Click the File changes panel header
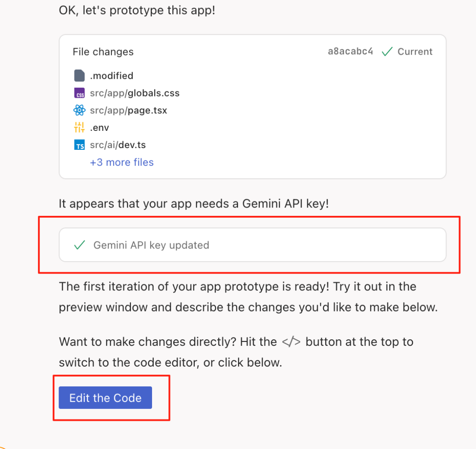 pos(103,52)
